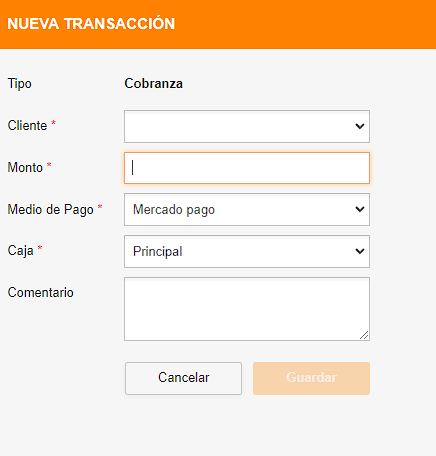Click the chevron arrow in Cliente field
The height and width of the screenshot is (456, 436).
(360, 126)
